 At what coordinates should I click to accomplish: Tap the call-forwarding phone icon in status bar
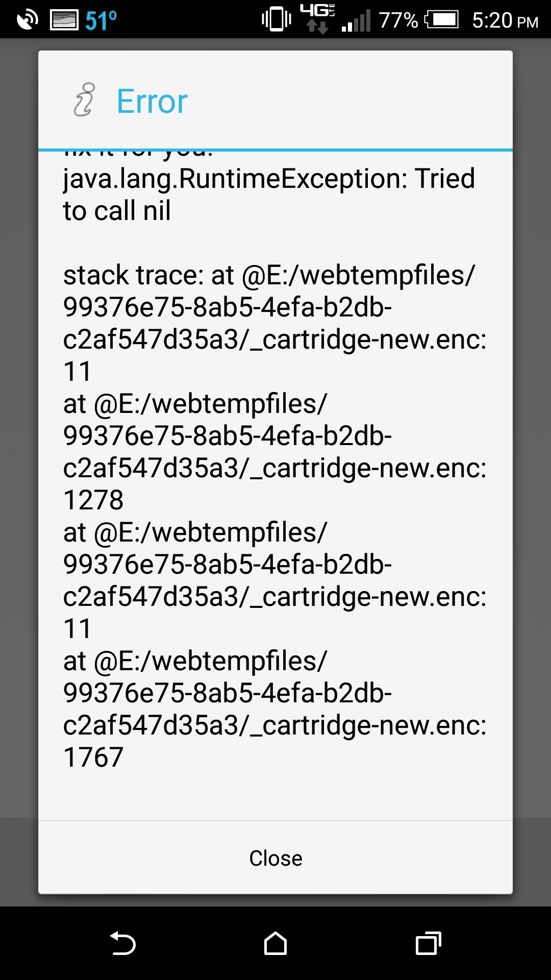click(x=27, y=20)
